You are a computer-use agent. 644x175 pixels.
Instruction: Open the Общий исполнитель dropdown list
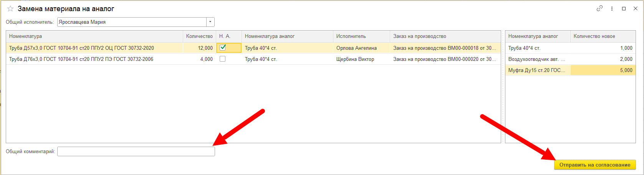pos(210,22)
